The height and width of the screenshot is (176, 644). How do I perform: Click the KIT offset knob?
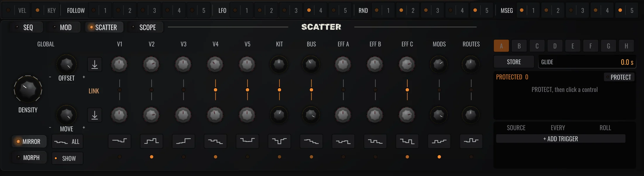279,65
